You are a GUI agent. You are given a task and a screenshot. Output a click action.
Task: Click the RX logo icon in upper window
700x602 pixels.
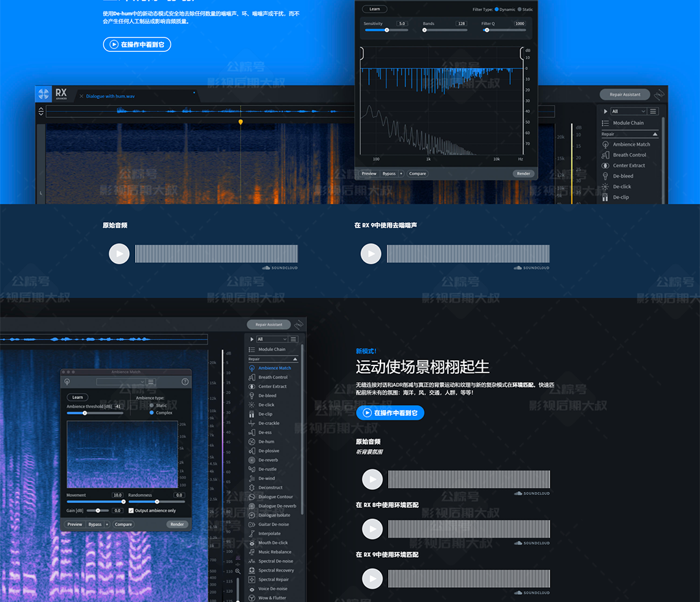(x=44, y=94)
